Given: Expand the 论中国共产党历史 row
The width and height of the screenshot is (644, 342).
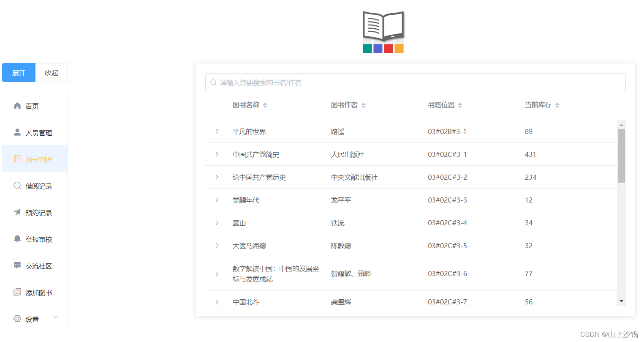Looking at the screenshot, I should [217, 177].
